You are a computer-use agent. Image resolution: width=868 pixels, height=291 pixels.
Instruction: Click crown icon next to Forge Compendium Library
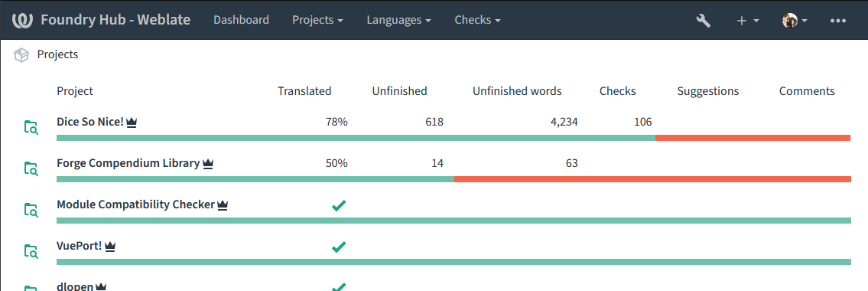pos(208,164)
